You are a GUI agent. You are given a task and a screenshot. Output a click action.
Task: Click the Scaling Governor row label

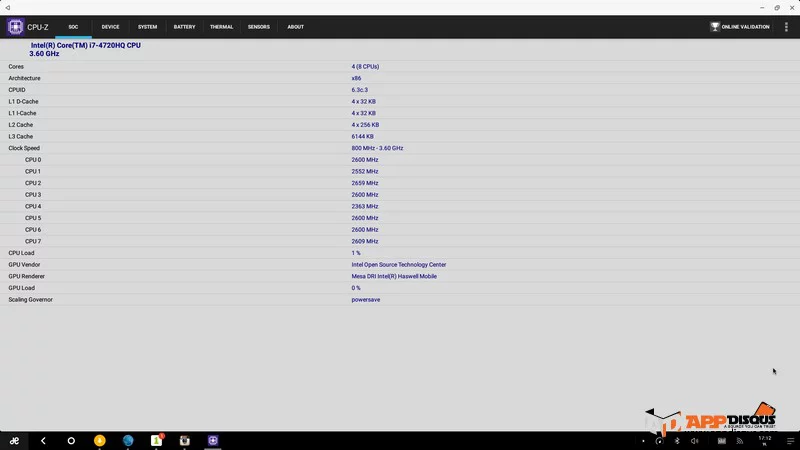pyautogui.click(x=30, y=300)
